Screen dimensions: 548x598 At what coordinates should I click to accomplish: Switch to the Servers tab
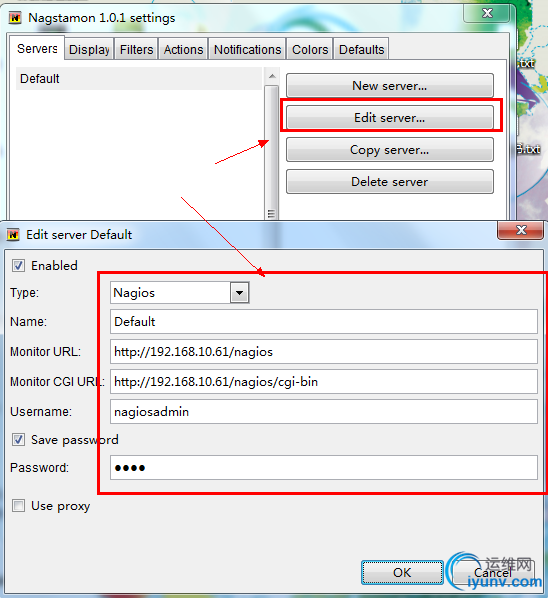point(37,48)
